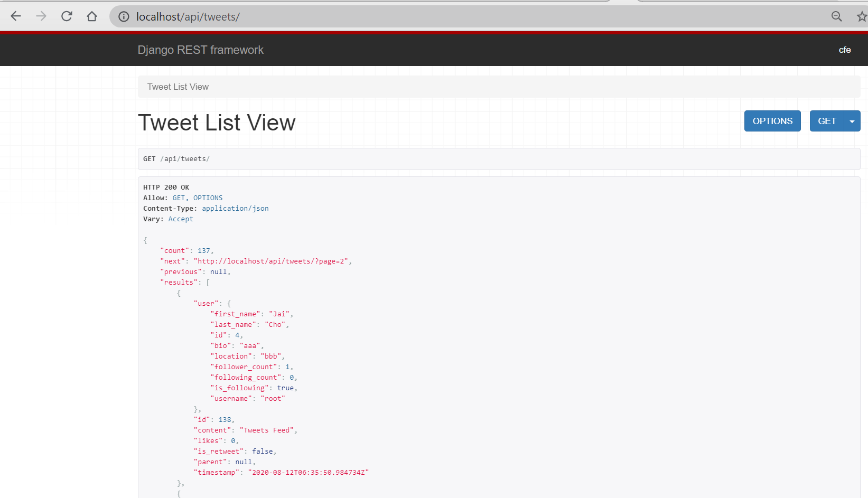Select the follower_count value 1
868x498 pixels.
coord(288,367)
